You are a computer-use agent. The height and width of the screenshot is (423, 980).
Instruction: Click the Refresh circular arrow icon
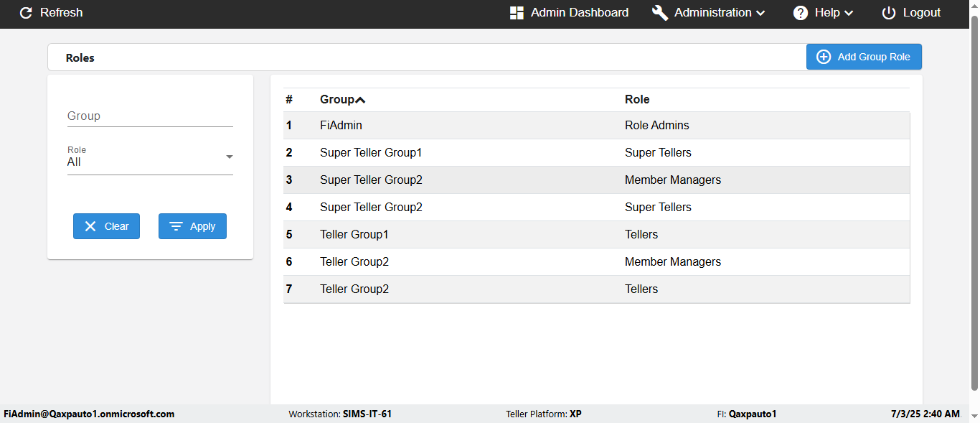coord(26,13)
